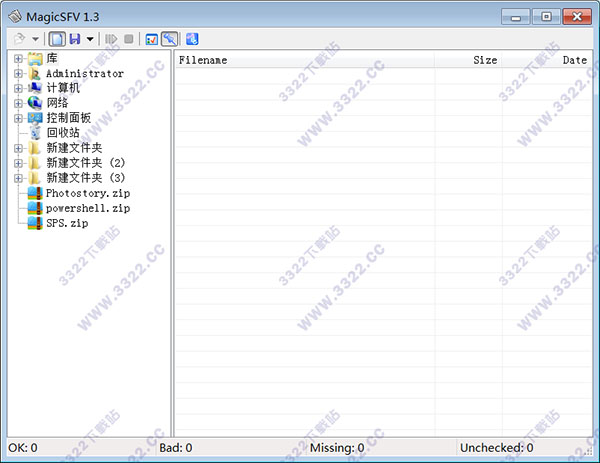600x463 pixels.
Task: Select the SPS.zip label in tree
Action: 67,223
